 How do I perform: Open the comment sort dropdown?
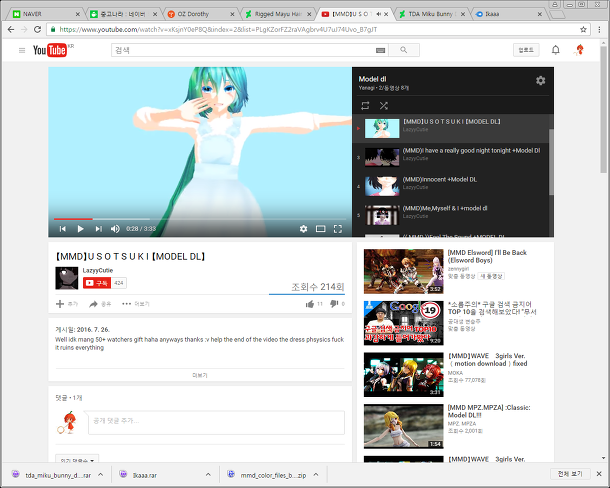77,460
